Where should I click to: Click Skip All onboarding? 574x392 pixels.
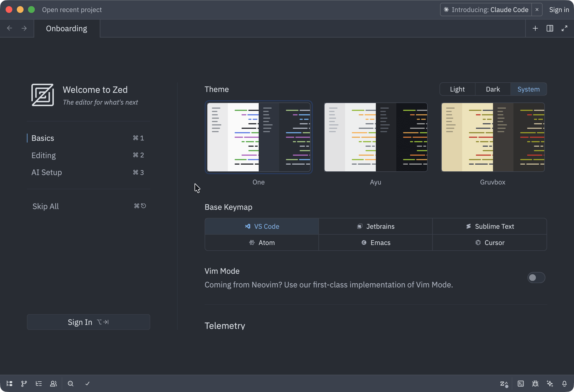coord(46,206)
